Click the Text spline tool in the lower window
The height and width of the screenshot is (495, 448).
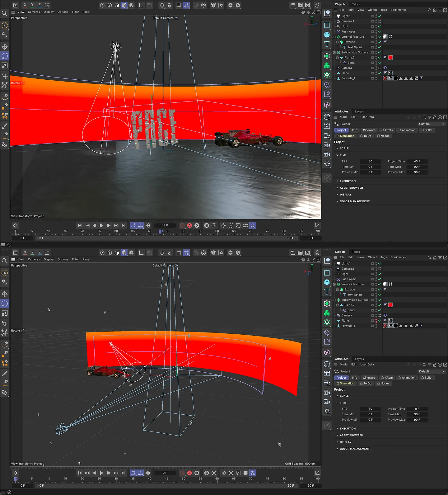tap(327, 292)
